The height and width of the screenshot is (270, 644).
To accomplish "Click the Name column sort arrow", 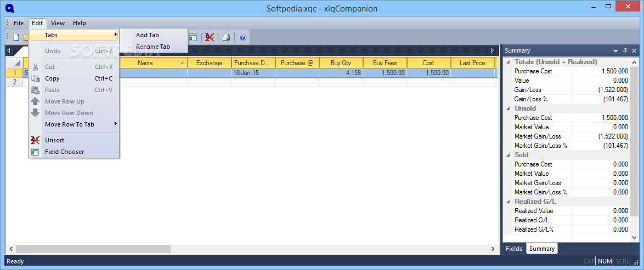I will tap(182, 63).
